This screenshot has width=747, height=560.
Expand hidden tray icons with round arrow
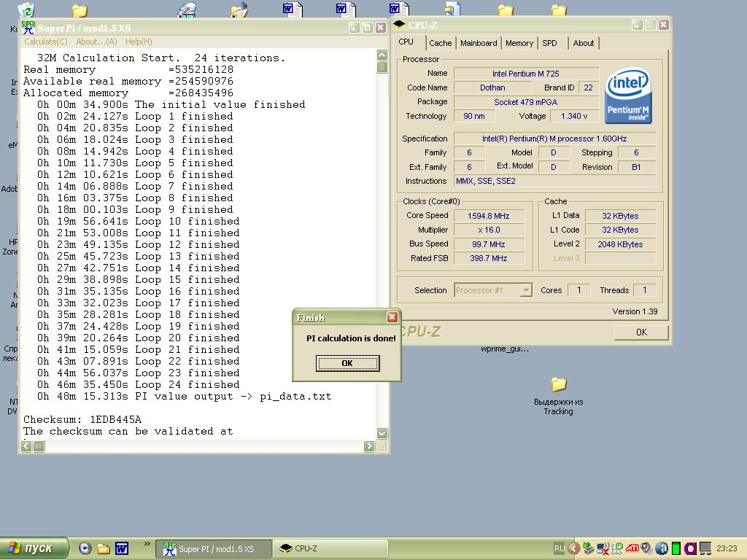point(573,548)
